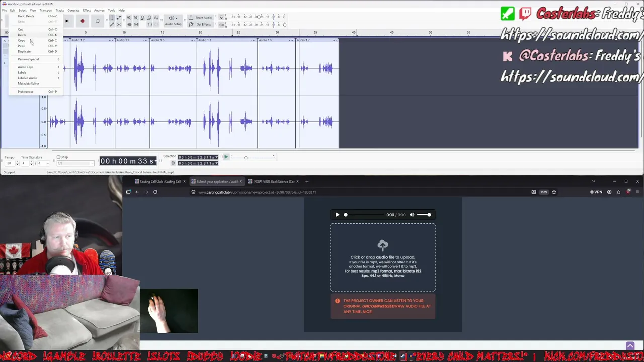Click the Record button in Audacity

pyautogui.click(x=82, y=21)
